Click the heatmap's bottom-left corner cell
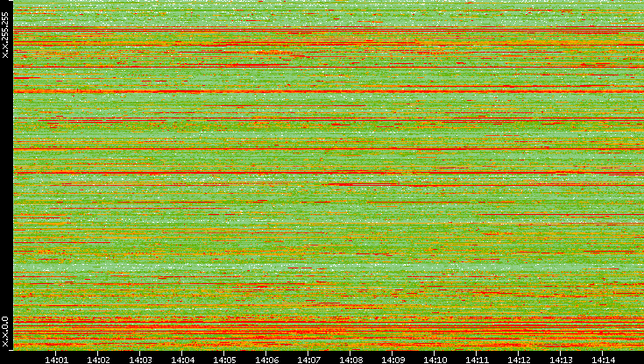Image resolution: width=644 pixels, height=364 pixels. coord(14,348)
